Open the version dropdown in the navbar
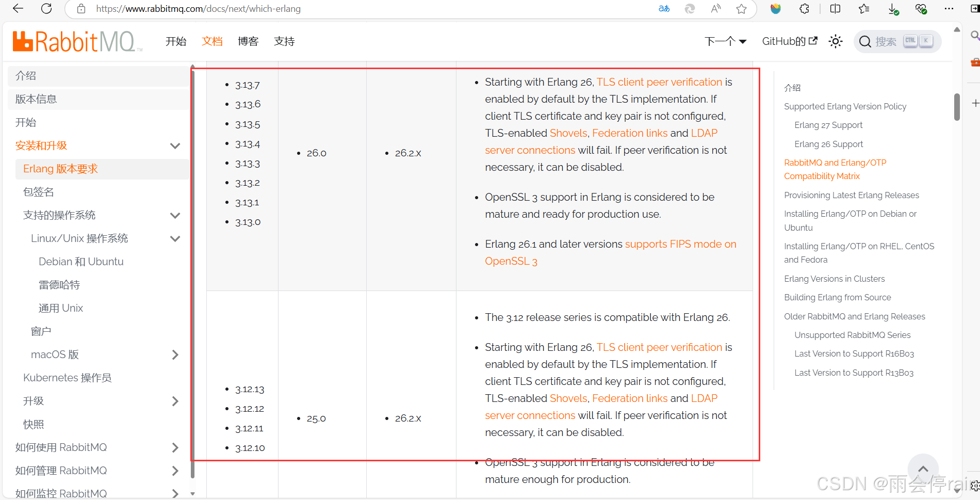Viewport: 980px width, 500px height. pos(726,41)
